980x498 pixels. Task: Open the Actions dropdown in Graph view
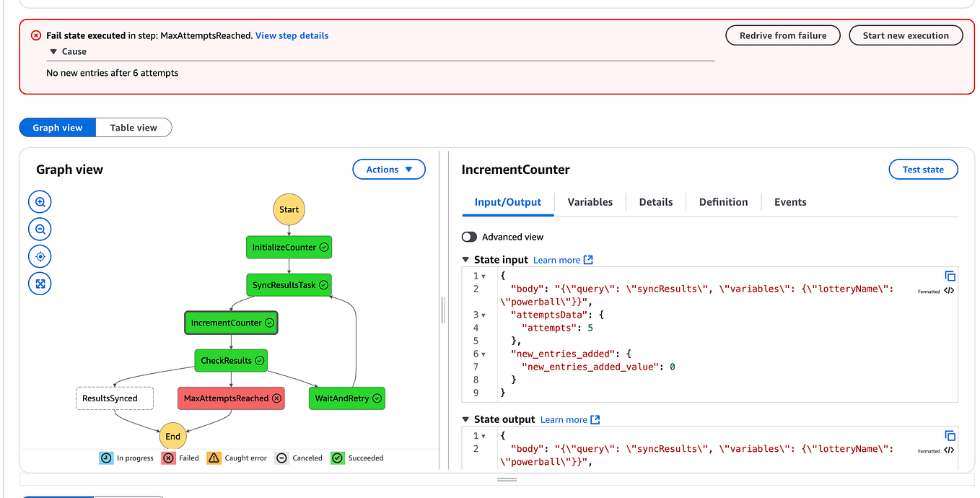coord(389,169)
